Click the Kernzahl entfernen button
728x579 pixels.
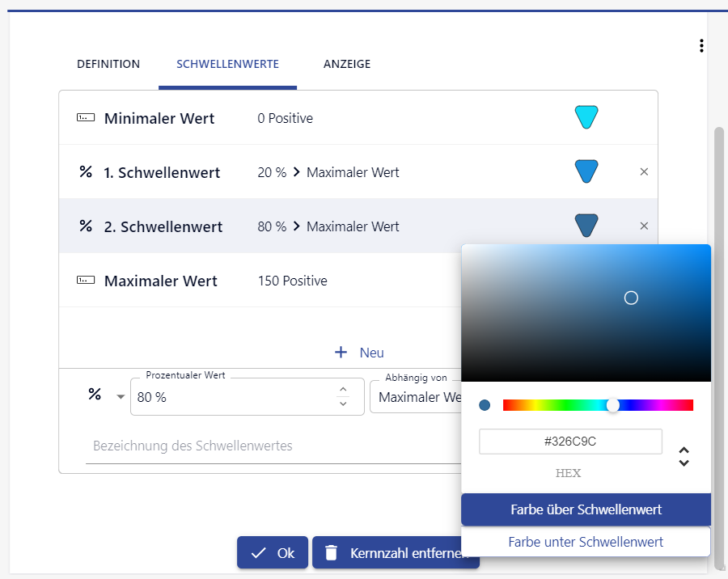click(x=395, y=553)
